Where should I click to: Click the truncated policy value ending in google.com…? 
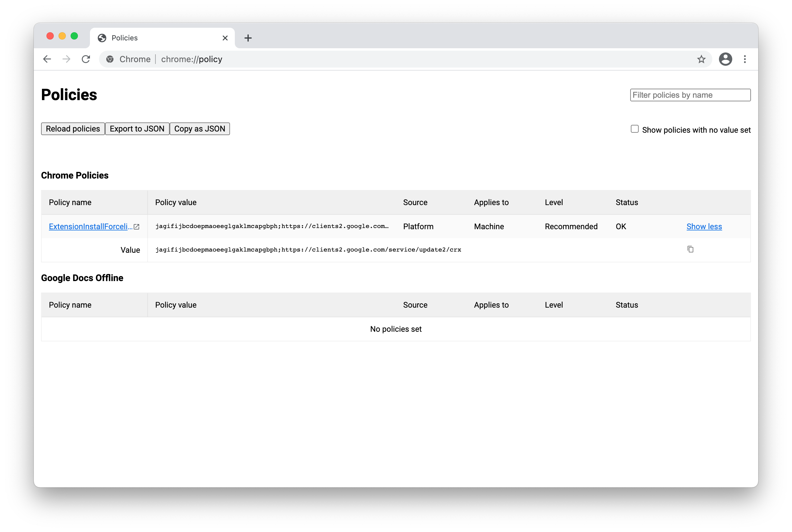tap(272, 226)
